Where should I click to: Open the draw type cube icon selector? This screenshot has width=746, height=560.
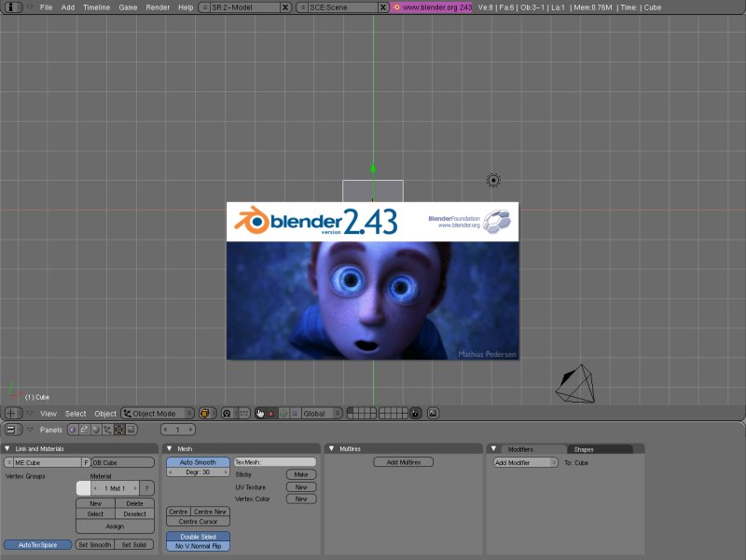click(x=207, y=413)
